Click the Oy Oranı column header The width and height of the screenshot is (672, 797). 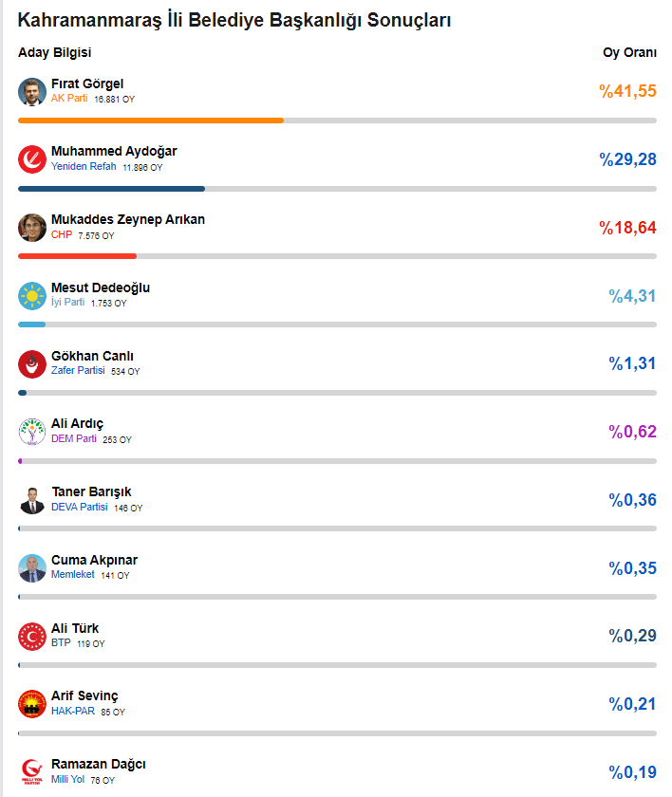coord(629,52)
